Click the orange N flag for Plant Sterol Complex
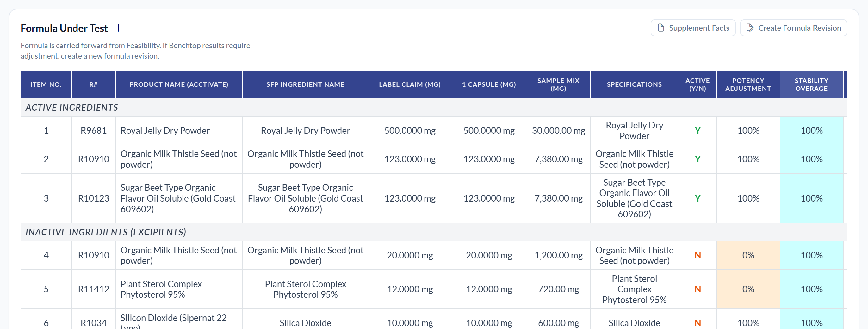 point(697,289)
